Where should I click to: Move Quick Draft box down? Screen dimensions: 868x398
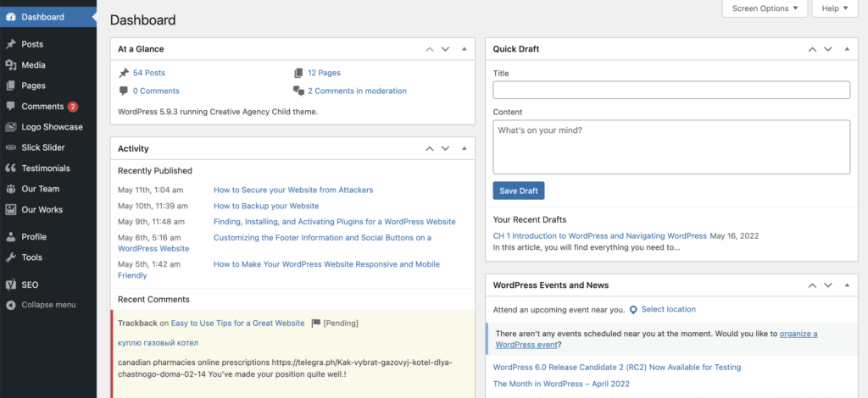(x=828, y=49)
